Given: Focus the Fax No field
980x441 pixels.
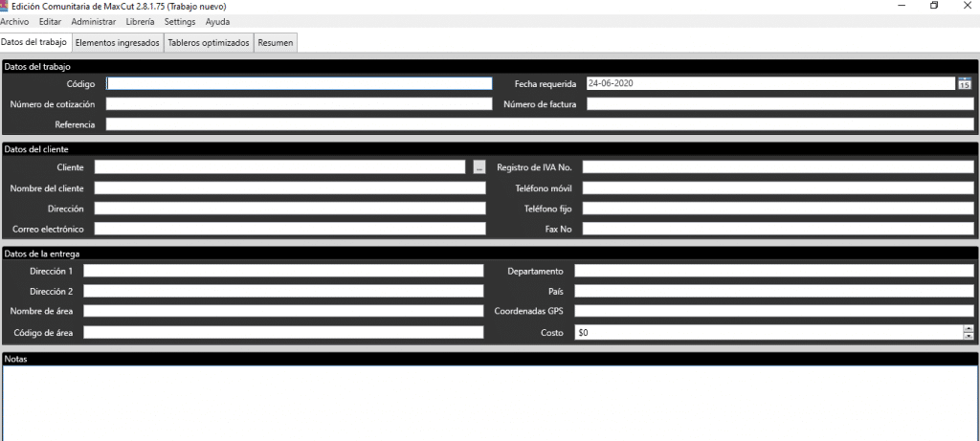Looking at the screenshot, I should pos(778,229).
